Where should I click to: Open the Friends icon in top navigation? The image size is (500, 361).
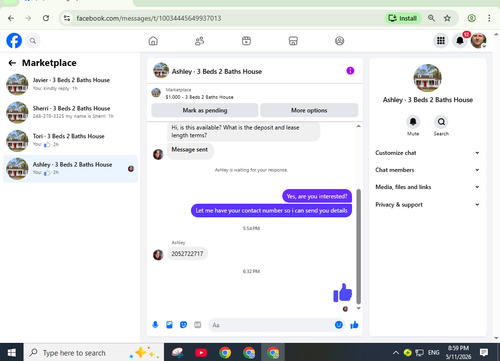(199, 41)
